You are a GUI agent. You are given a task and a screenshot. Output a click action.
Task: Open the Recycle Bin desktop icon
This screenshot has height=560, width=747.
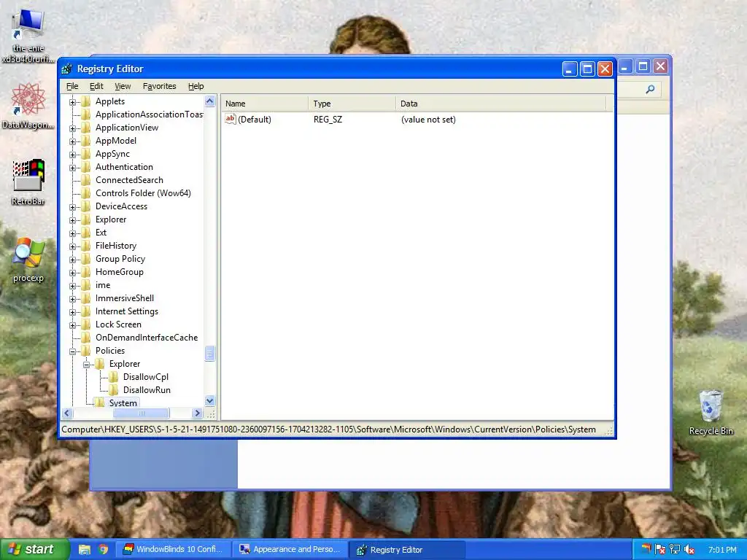(x=711, y=413)
